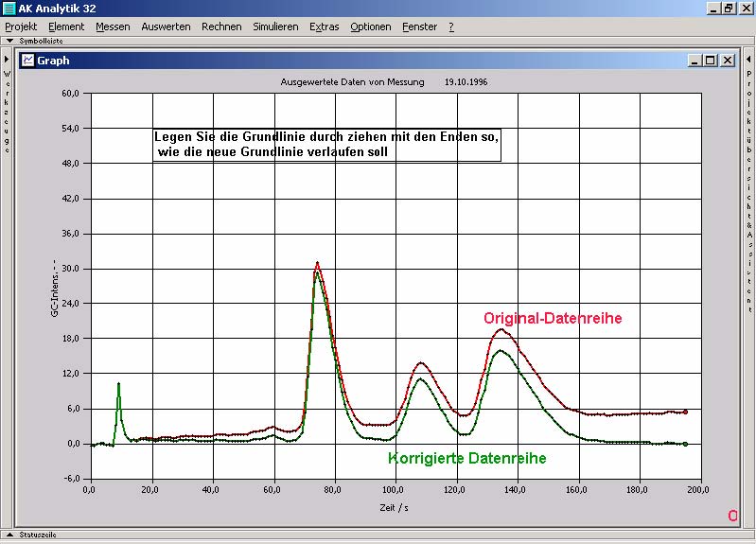Maximize the Graph child window
This screenshot has height=544, width=756.
pos(711,60)
